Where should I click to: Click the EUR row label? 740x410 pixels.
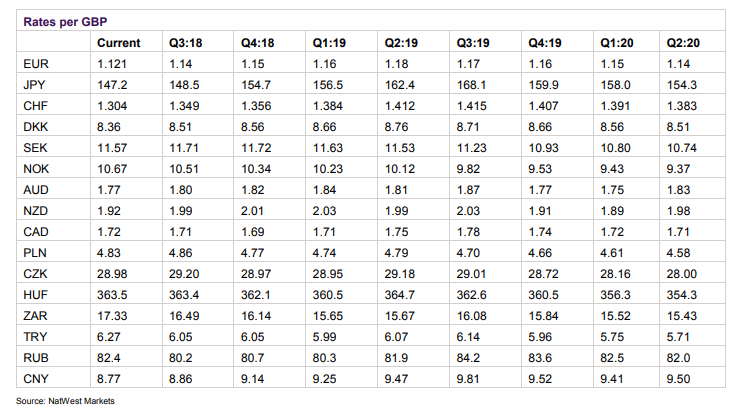coord(34,64)
